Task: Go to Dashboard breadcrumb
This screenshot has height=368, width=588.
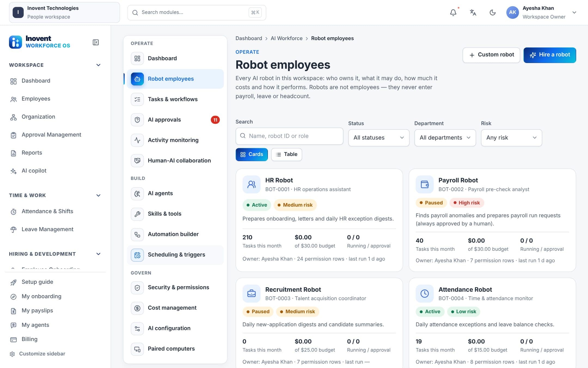Action: pyautogui.click(x=249, y=38)
